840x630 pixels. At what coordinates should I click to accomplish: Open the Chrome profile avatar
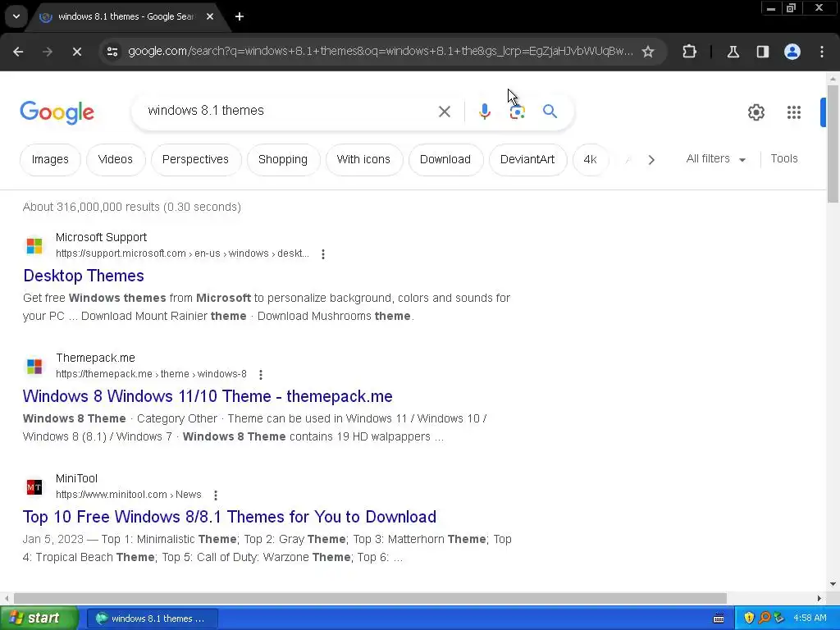pyautogui.click(x=792, y=52)
